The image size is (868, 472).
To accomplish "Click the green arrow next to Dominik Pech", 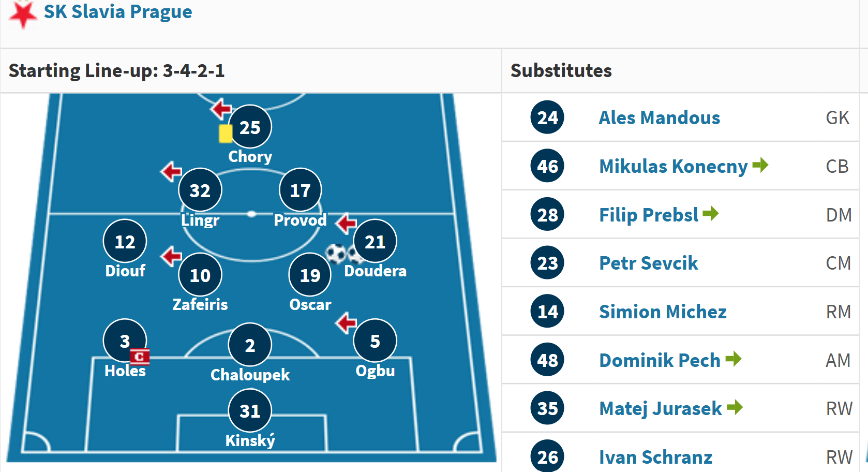I will tap(734, 359).
